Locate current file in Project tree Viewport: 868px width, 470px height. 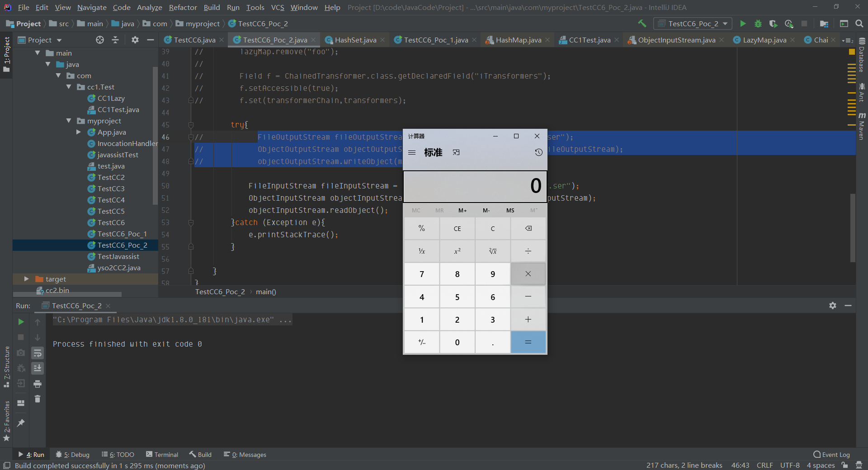tap(100, 40)
